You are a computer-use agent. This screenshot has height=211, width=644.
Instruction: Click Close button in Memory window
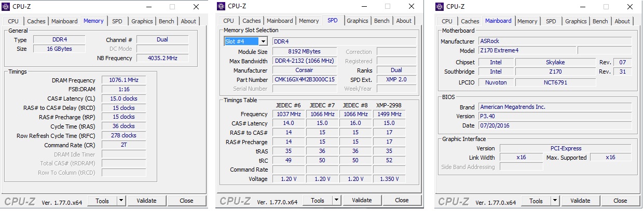tap(186, 201)
